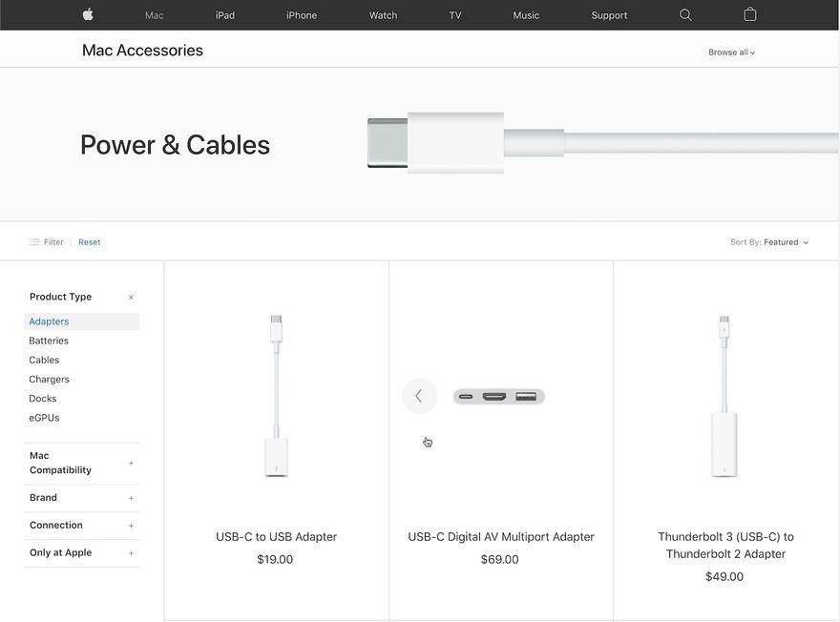The image size is (840, 622).
Task: Open the Watch menu item
Action: 383,15
